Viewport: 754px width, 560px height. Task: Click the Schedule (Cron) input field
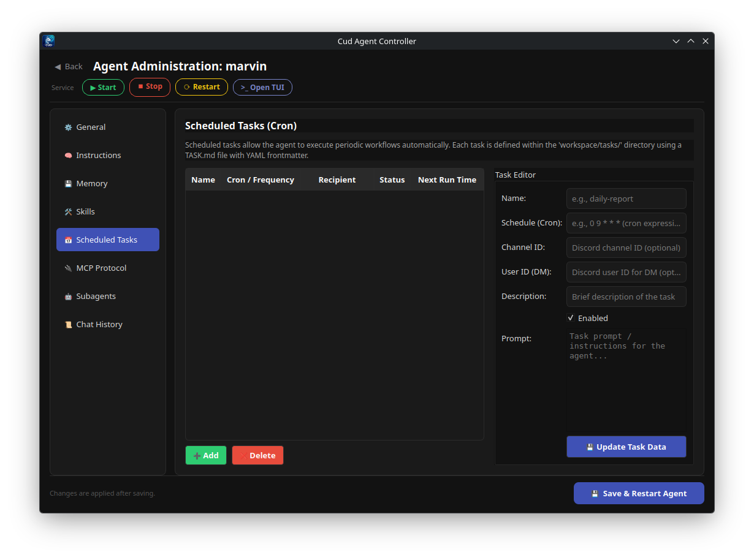point(626,223)
